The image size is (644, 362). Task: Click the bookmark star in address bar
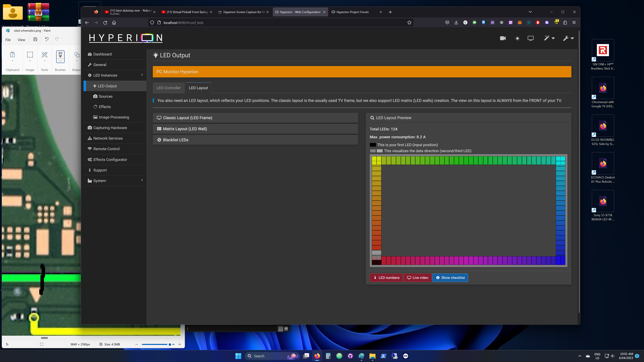pos(409,23)
